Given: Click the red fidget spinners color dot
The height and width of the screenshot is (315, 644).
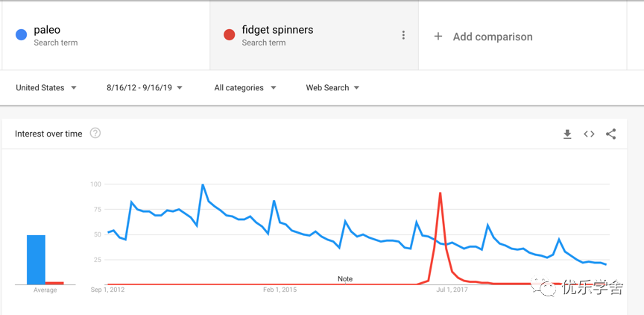Looking at the screenshot, I should pyautogui.click(x=229, y=34).
